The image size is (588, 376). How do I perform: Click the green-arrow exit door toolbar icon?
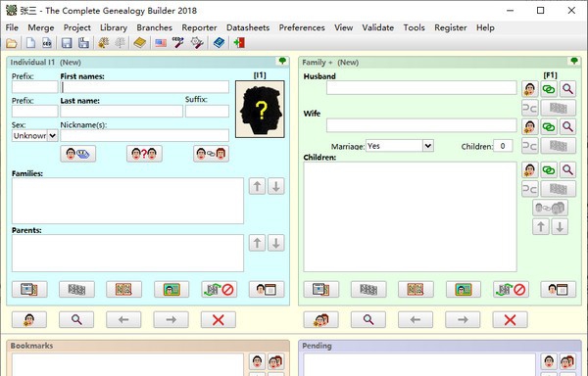tap(239, 43)
